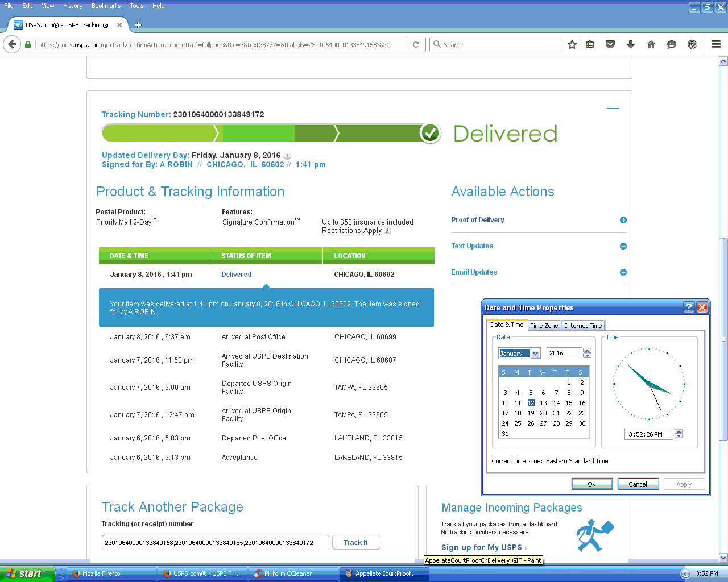728x582 pixels.
Task: Click the system tray clock 3:52 PM
Action: (707, 573)
